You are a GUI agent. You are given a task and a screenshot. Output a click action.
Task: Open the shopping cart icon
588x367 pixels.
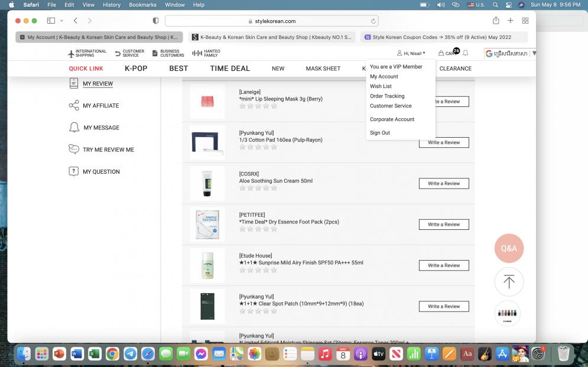(x=441, y=53)
